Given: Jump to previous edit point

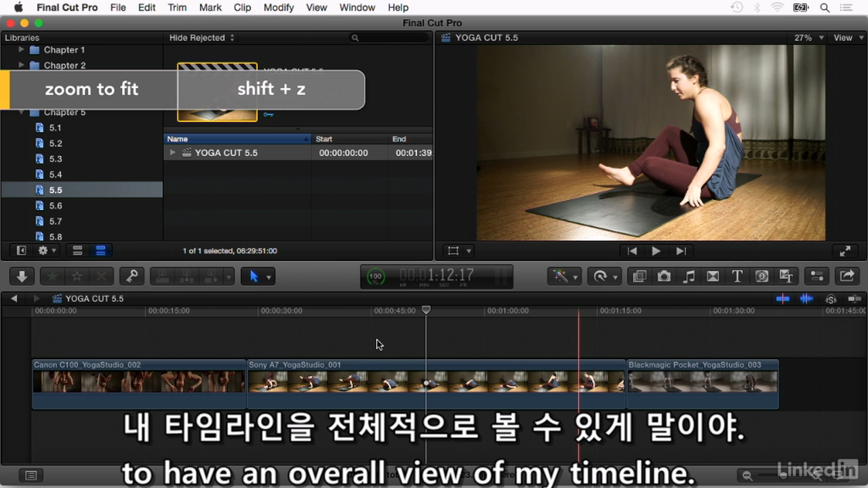Looking at the screenshot, I should click(632, 251).
